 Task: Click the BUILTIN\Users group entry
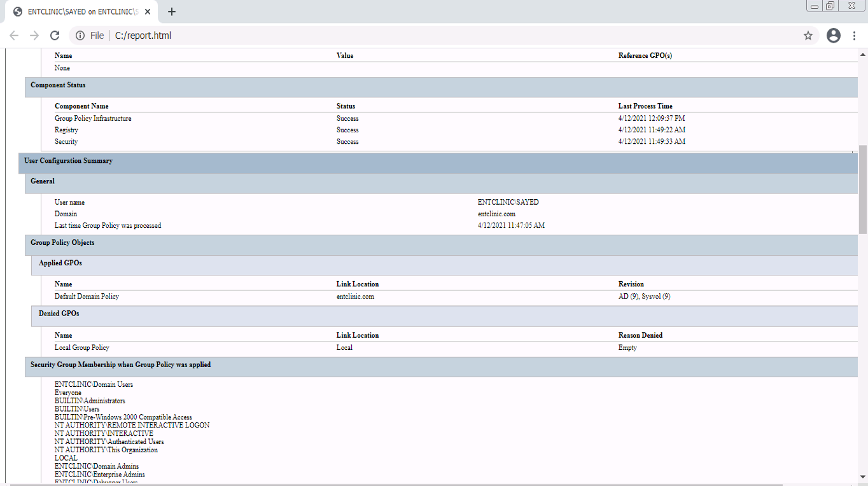(77, 409)
